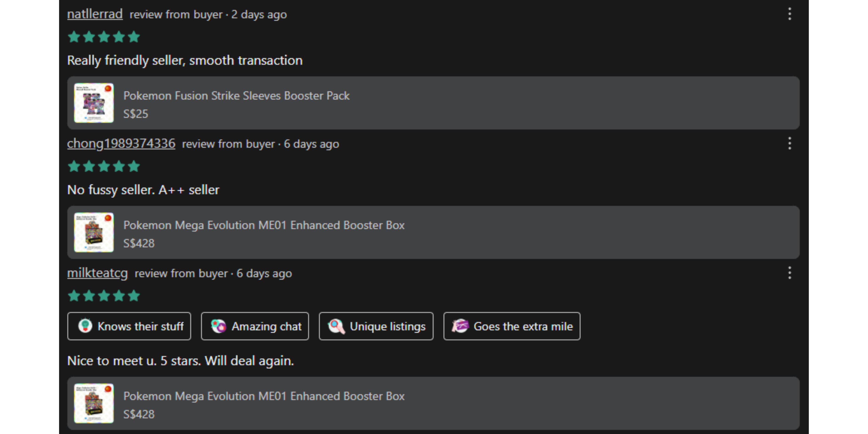Screen dimensions: 868x434
Task: Open chong1989374336's user profile
Action: (x=121, y=144)
